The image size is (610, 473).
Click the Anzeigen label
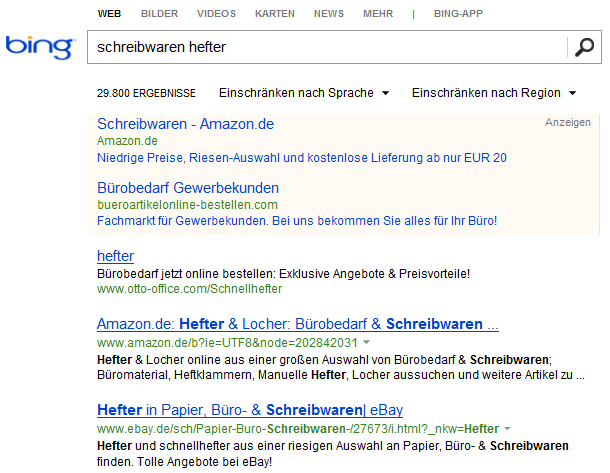coord(568,123)
